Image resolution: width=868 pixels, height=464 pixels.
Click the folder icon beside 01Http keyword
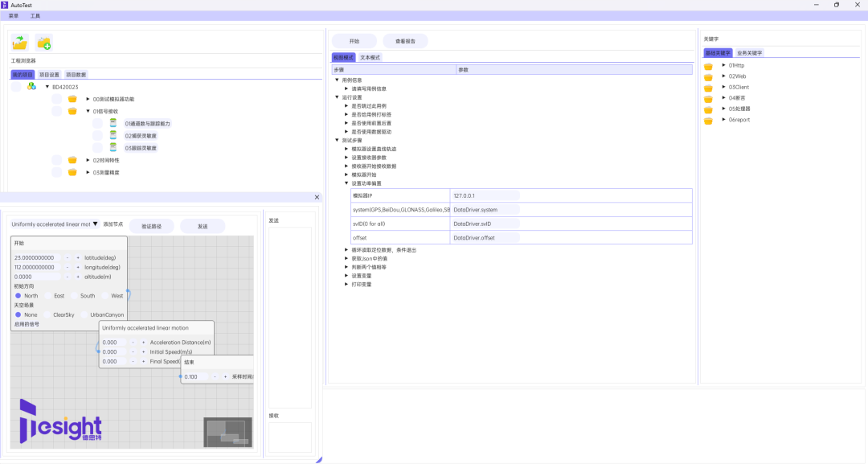coord(708,67)
